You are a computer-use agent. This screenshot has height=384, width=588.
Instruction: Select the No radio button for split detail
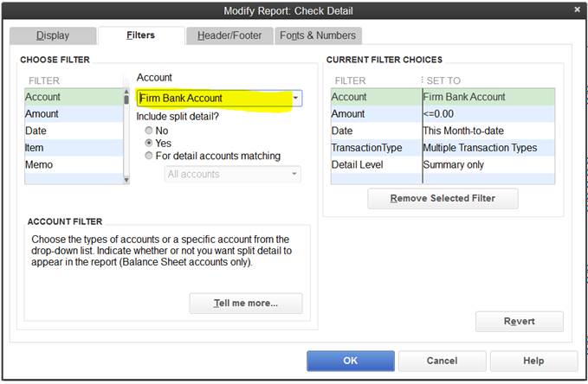point(150,131)
